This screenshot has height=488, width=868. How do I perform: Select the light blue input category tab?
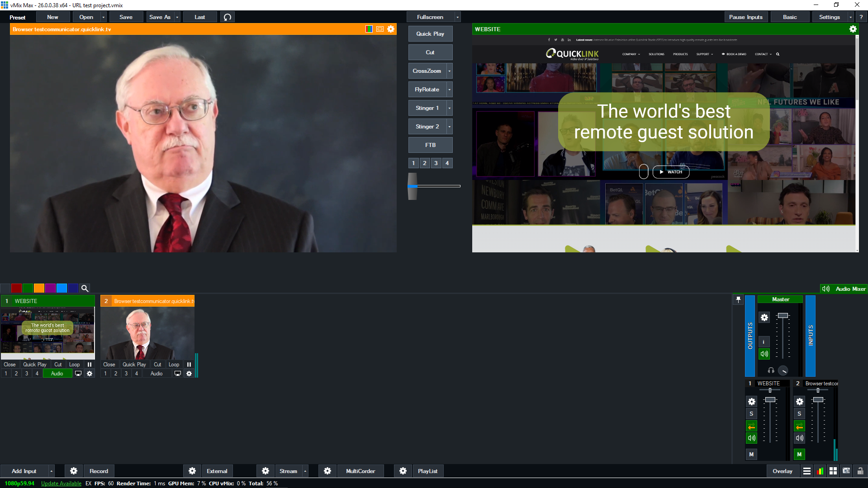62,288
